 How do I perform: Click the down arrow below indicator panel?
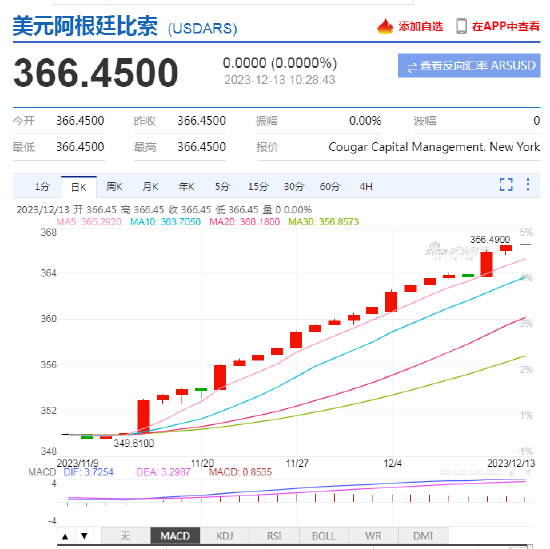(84, 536)
